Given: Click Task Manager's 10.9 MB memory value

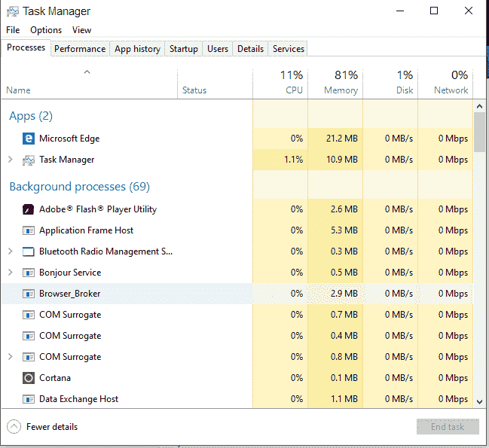Looking at the screenshot, I should [x=342, y=160].
